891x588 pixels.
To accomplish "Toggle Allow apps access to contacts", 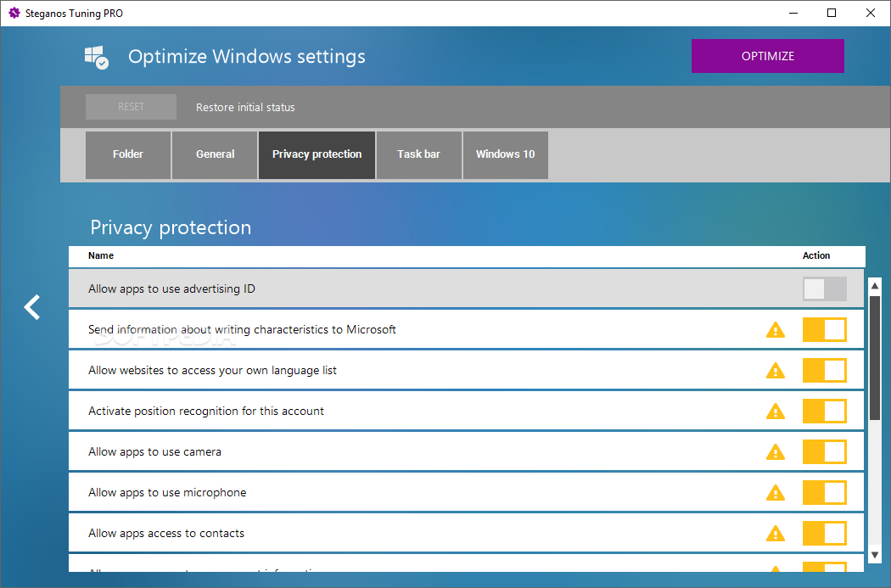I will point(825,534).
